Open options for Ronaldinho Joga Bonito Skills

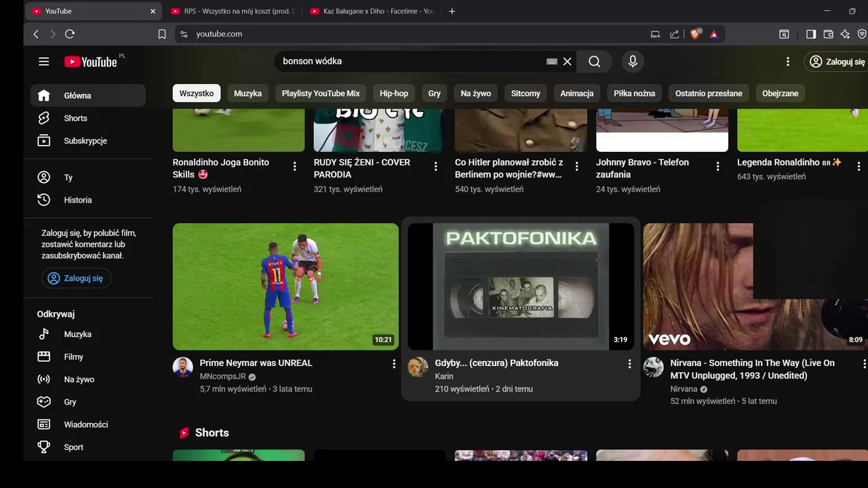pos(294,166)
